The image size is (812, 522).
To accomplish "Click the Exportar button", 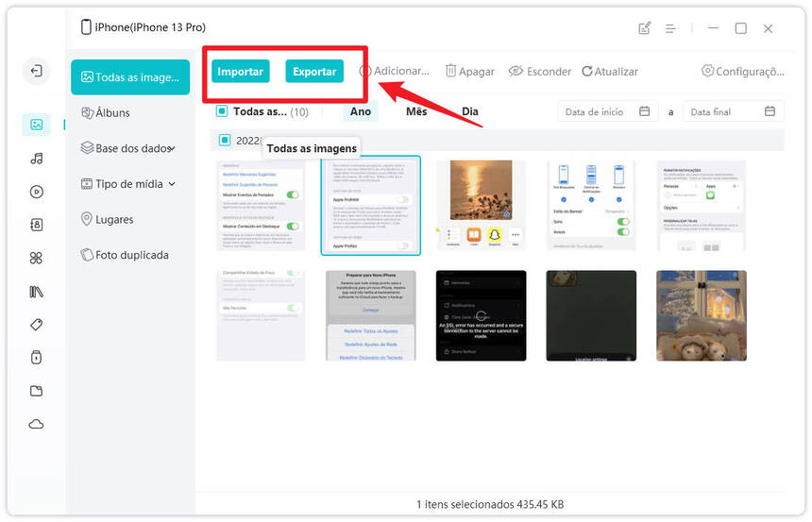I will 314,72.
